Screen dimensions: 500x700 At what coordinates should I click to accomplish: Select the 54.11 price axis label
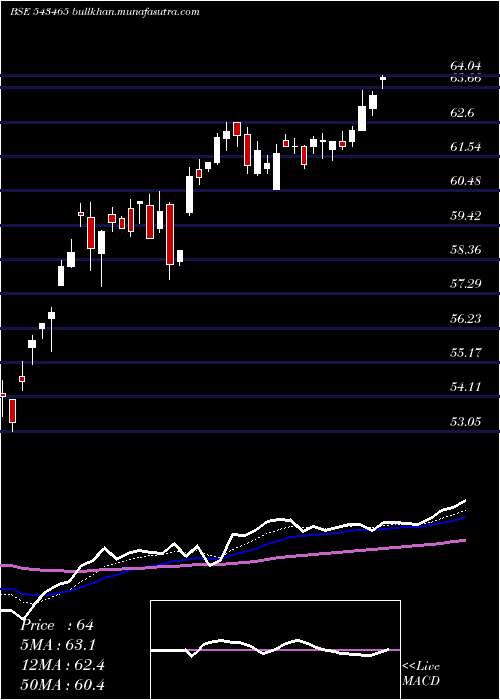pos(466,387)
